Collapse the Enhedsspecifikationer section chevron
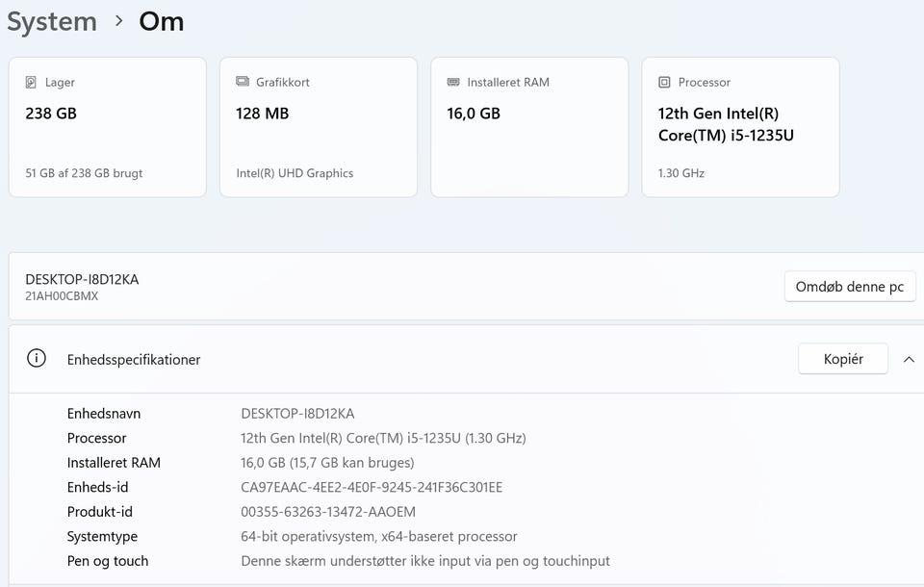Viewport: 924px width, 587px height. 909,359
